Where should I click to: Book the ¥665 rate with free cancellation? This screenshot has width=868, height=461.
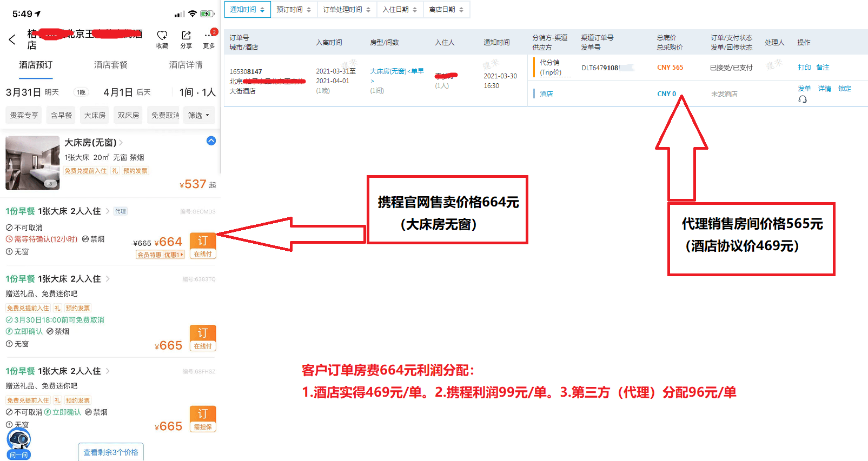pyautogui.click(x=203, y=338)
